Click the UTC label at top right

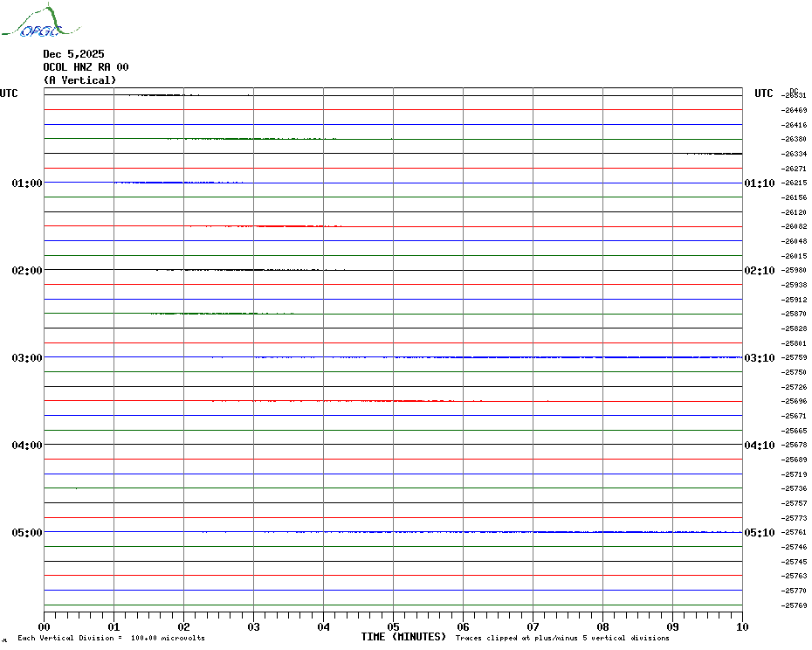coord(764,93)
